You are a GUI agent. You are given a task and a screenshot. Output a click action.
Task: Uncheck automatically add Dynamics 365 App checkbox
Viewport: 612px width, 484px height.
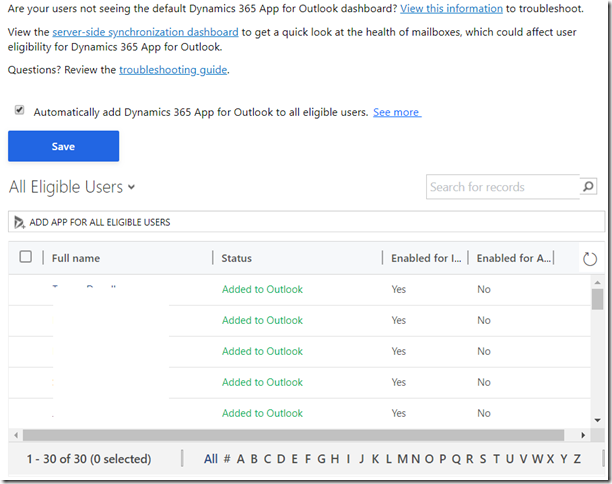tap(19, 110)
